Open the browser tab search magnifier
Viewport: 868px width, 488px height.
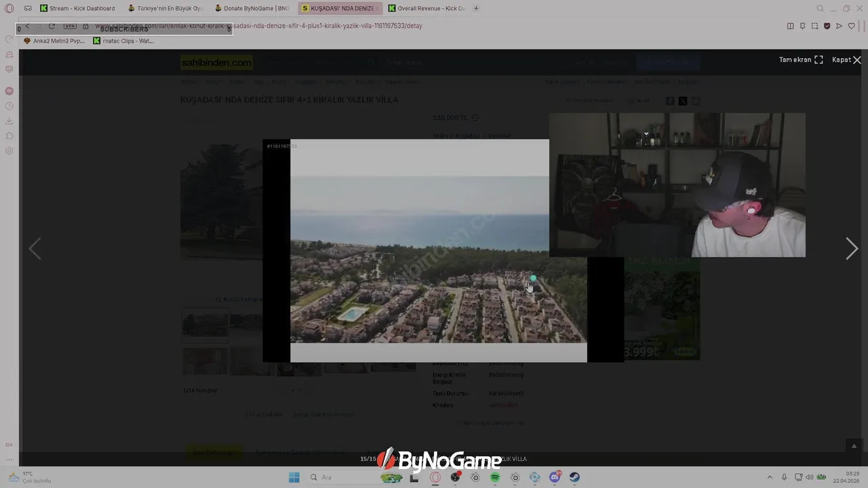point(820,8)
